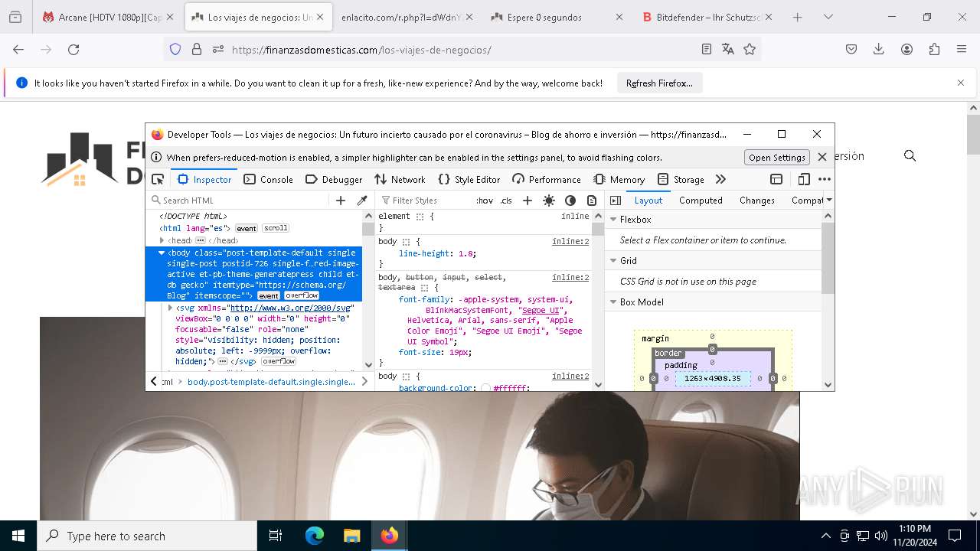Open the Console panel tab
Viewport: 980px width, 551px height.
pyautogui.click(x=268, y=179)
